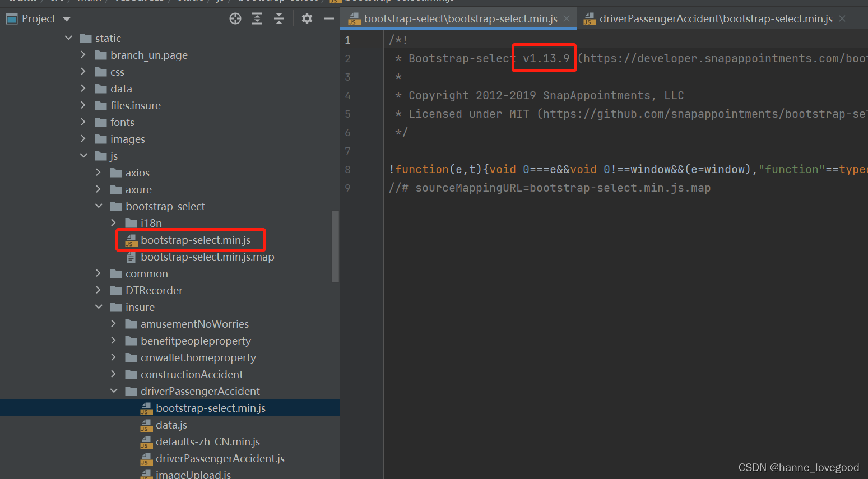Click the Expand All icon in Project toolbar

click(x=257, y=19)
